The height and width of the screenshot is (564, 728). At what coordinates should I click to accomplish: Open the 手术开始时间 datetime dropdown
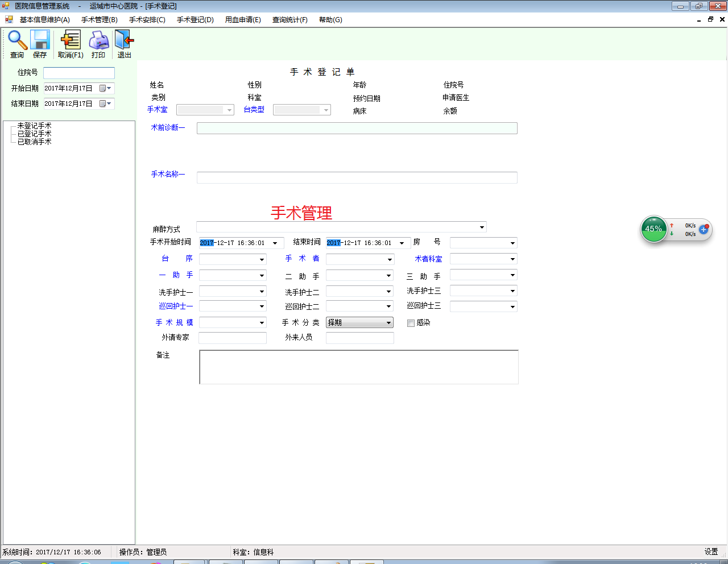tap(275, 243)
